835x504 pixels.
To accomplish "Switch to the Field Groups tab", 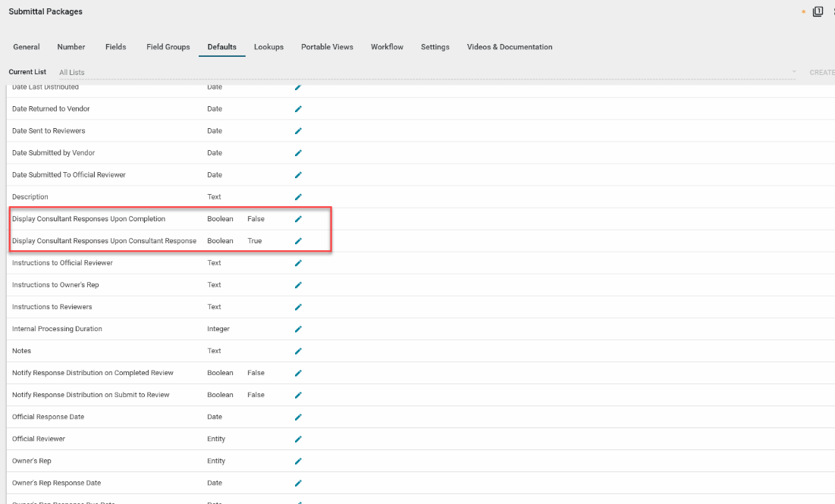I will coord(168,47).
